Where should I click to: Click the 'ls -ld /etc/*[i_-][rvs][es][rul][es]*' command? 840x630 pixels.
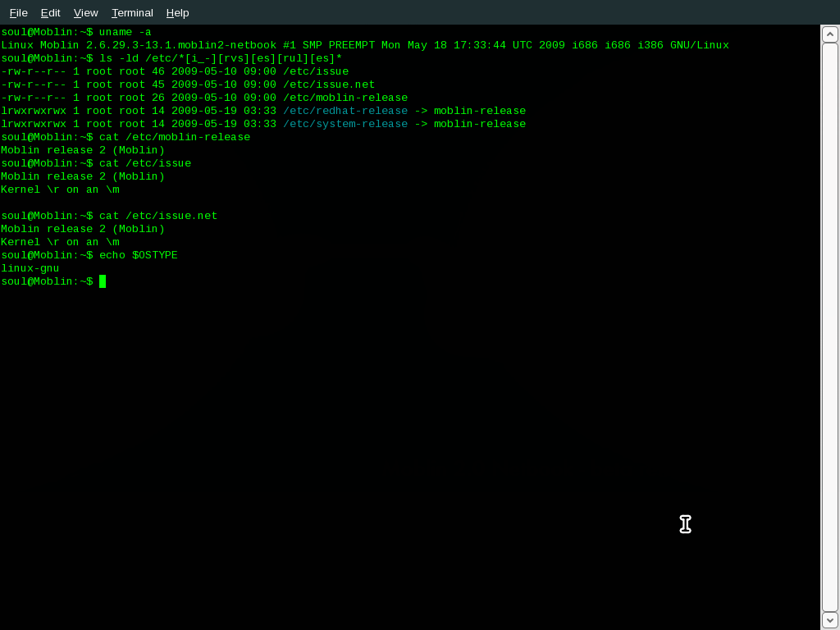221,58
